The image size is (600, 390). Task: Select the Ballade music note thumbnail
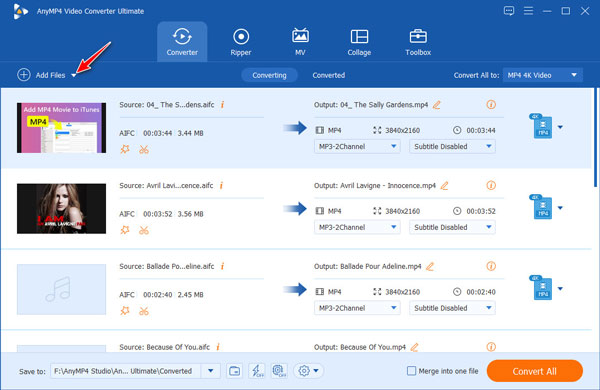pos(61,289)
